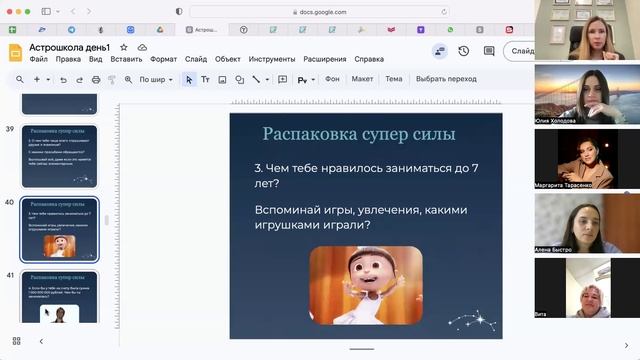Open the comments history panel icon
Viewport: 640px width, 360px height.
click(x=489, y=51)
